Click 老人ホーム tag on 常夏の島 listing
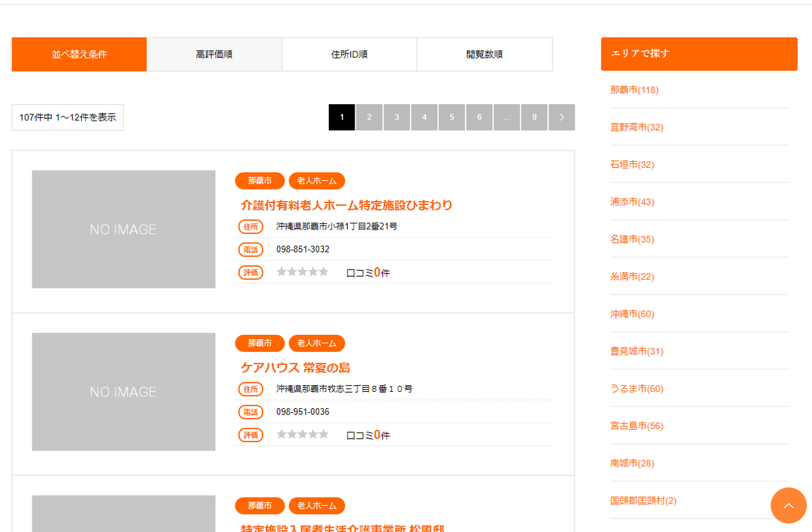812x532 pixels. click(317, 343)
